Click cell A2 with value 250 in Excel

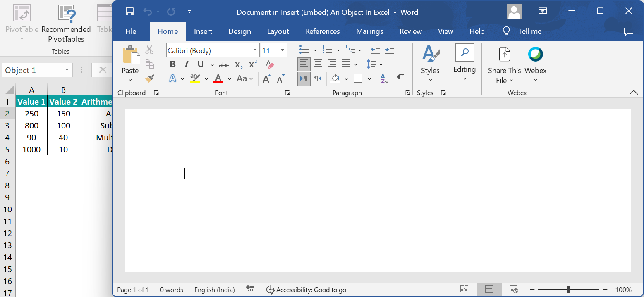[x=31, y=114]
